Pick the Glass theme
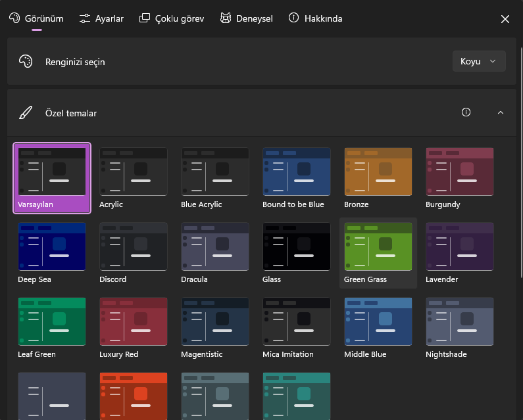Screen dimensions: 523x420 coord(297,253)
